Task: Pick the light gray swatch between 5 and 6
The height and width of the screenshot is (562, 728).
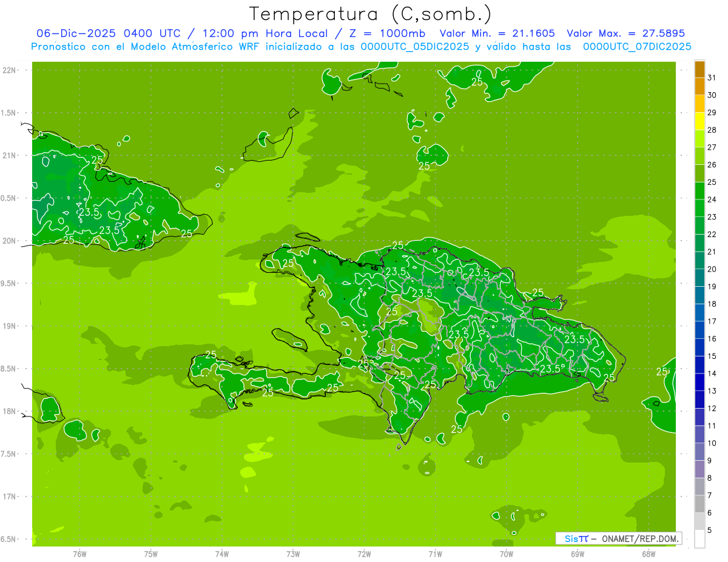Action: tap(699, 521)
